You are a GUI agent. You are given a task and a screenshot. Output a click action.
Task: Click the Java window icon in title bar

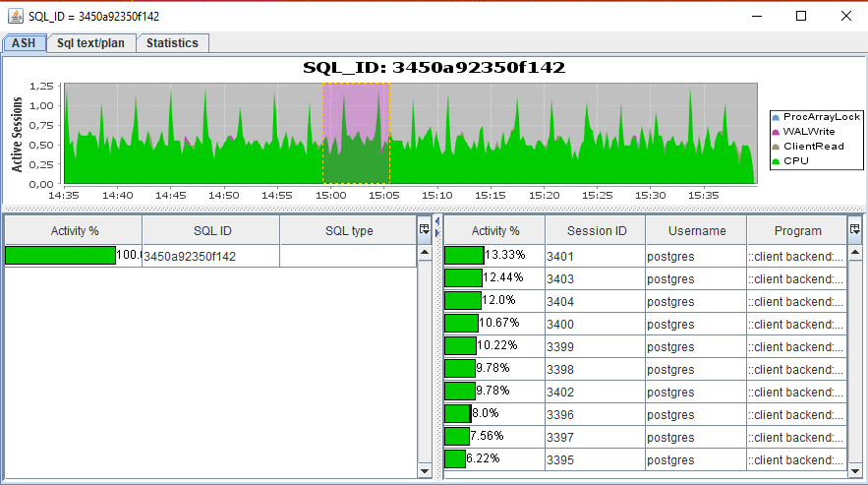click(x=16, y=16)
